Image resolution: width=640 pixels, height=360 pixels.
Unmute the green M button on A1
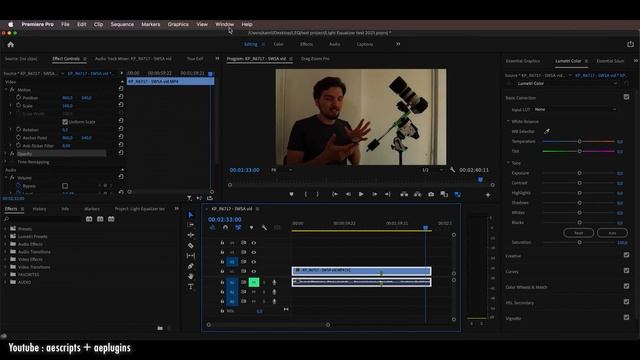pos(253,282)
